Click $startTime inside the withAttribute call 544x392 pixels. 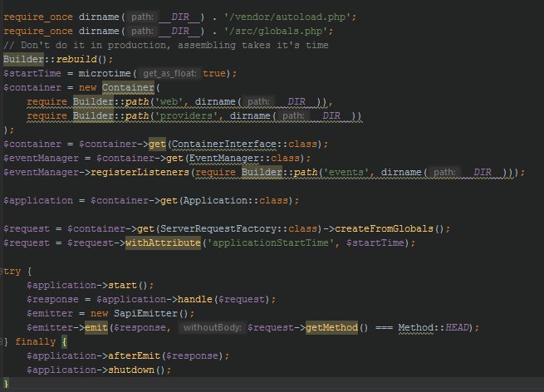[x=375, y=243]
